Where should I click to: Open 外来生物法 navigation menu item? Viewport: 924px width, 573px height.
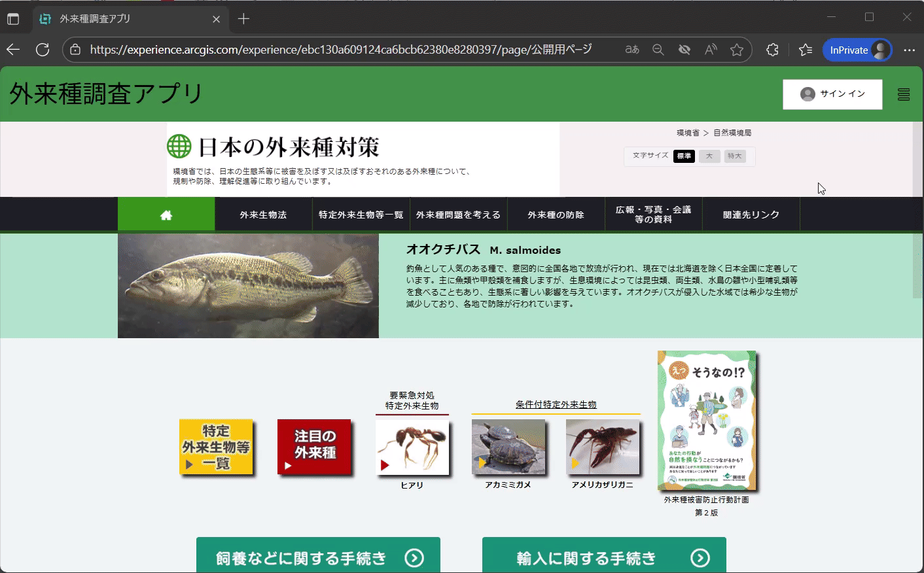pos(263,215)
